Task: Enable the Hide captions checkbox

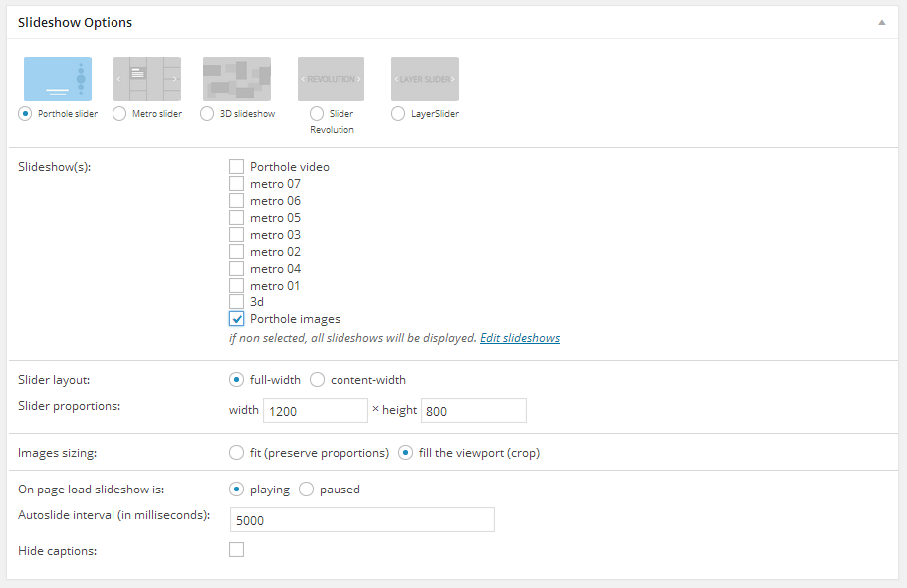Action: [x=236, y=549]
